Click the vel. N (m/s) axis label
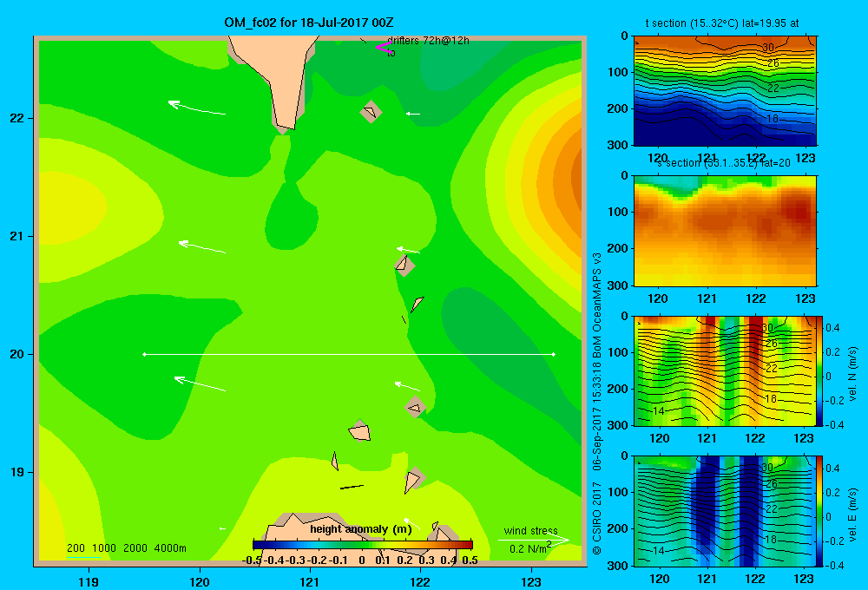868x590 pixels. pyautogui.click(x=853, y=374)
